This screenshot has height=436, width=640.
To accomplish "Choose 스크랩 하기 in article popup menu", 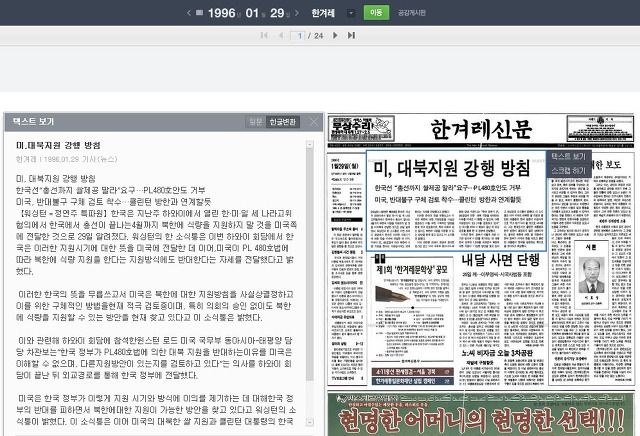I will click(x=568, y=170).
